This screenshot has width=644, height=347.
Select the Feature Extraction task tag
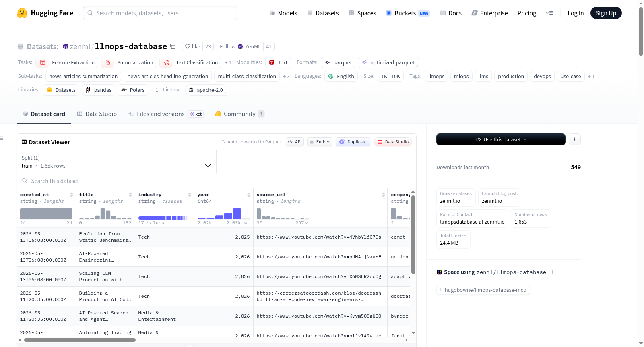[67, 62]
